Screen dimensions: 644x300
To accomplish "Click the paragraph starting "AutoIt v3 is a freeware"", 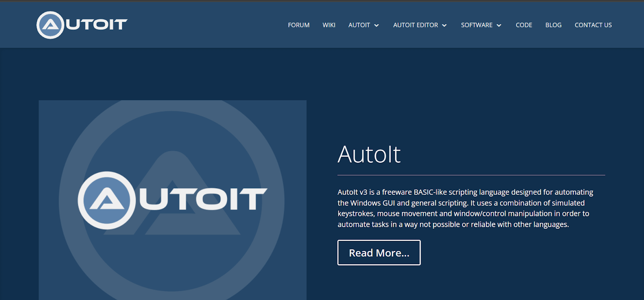I will coord(465,208).
